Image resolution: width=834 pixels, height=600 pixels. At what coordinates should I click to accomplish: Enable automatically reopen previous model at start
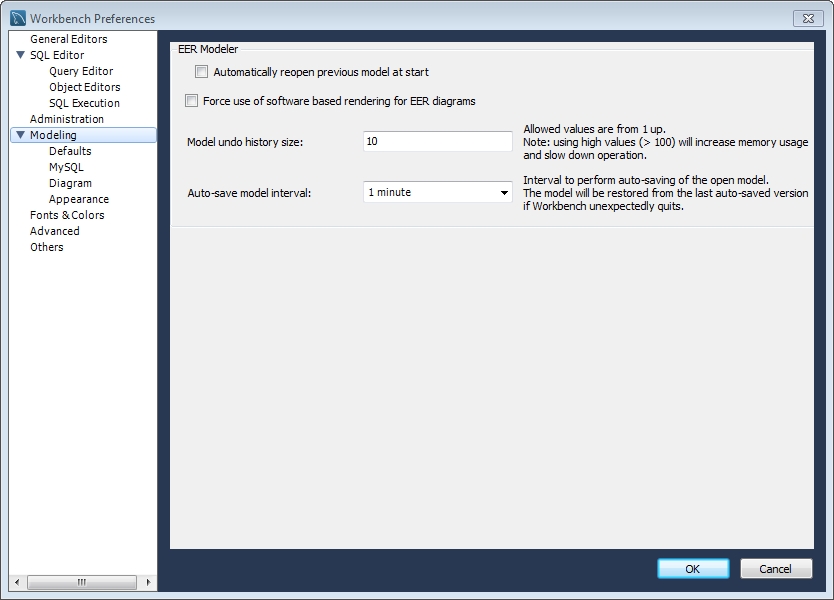[x=202, y=72]
